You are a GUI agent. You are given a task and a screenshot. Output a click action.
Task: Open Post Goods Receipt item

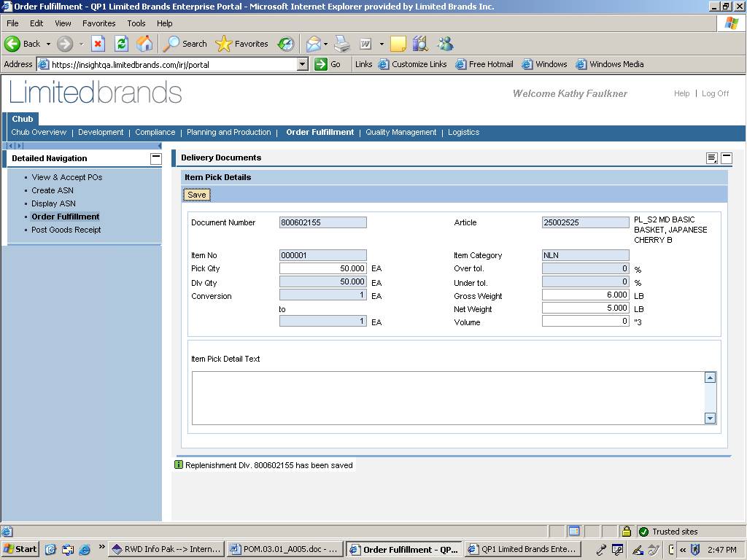(66, 230)
